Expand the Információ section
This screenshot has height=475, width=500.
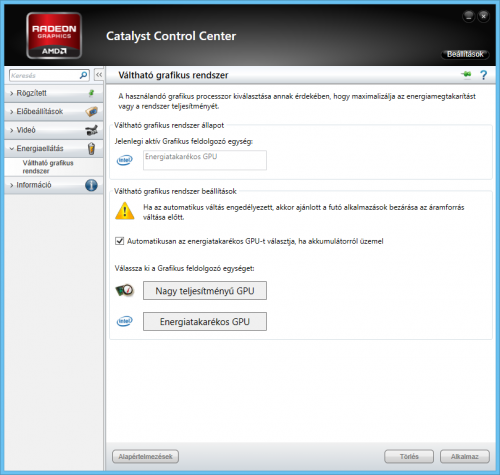coord(53,185)
